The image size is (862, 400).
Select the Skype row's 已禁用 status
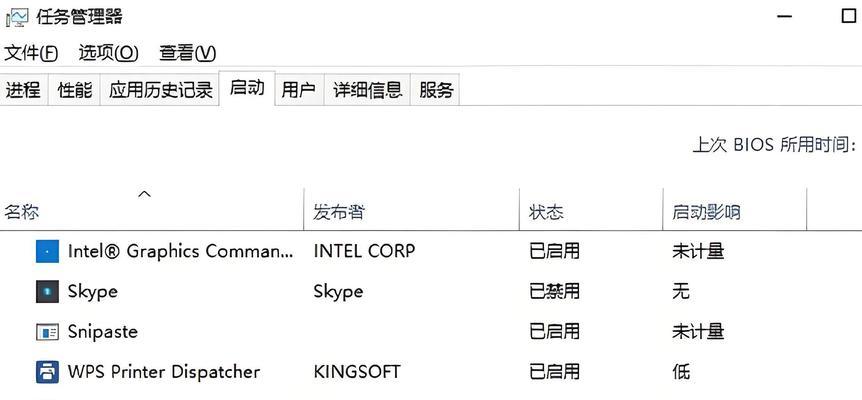coord(554,291)
